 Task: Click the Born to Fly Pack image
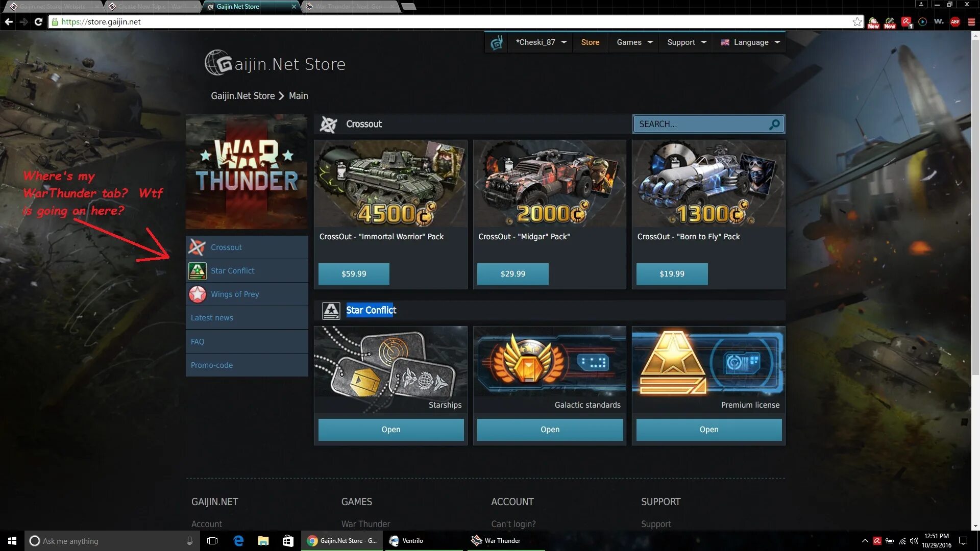click(708, 184)
